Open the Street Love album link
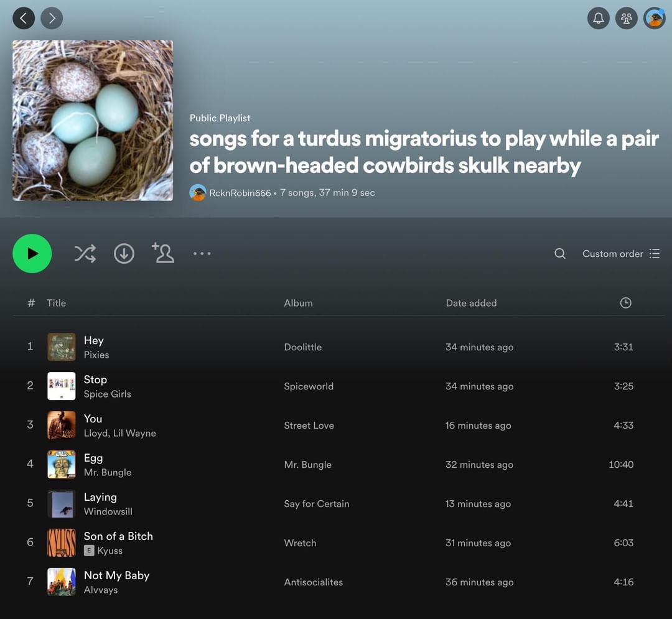The width and height of the screenshot is (672, 619). (x=309, y=426)
